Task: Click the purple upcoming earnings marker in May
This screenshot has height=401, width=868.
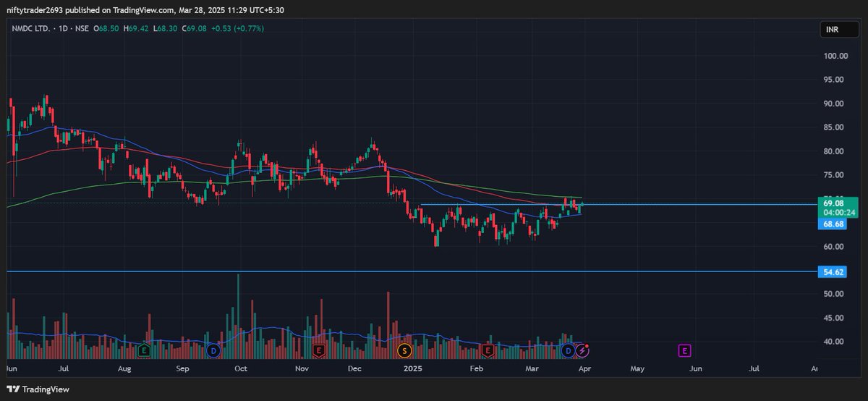Action: pyautogui.click(x=684, y=350)
